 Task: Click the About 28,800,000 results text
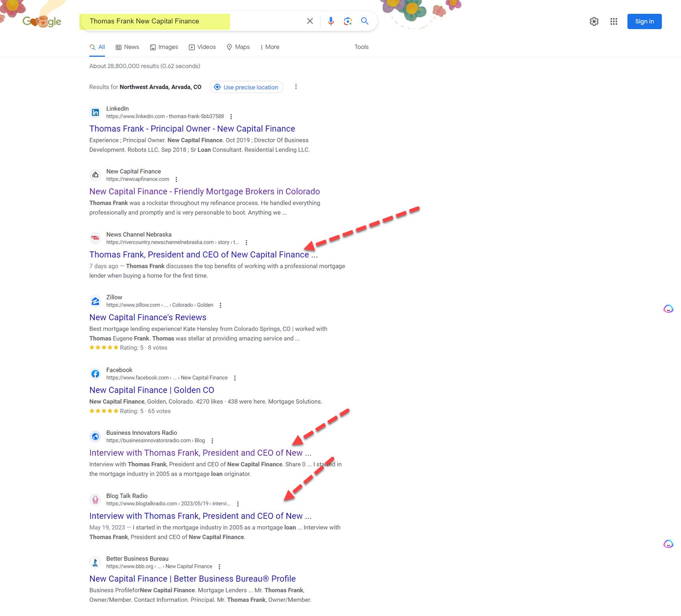145,66
